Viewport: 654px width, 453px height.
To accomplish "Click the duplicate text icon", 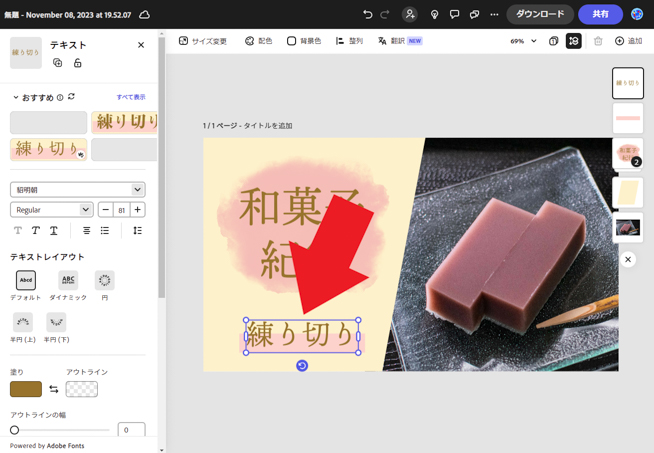I will pyautogui.click(x=58, y=63).
